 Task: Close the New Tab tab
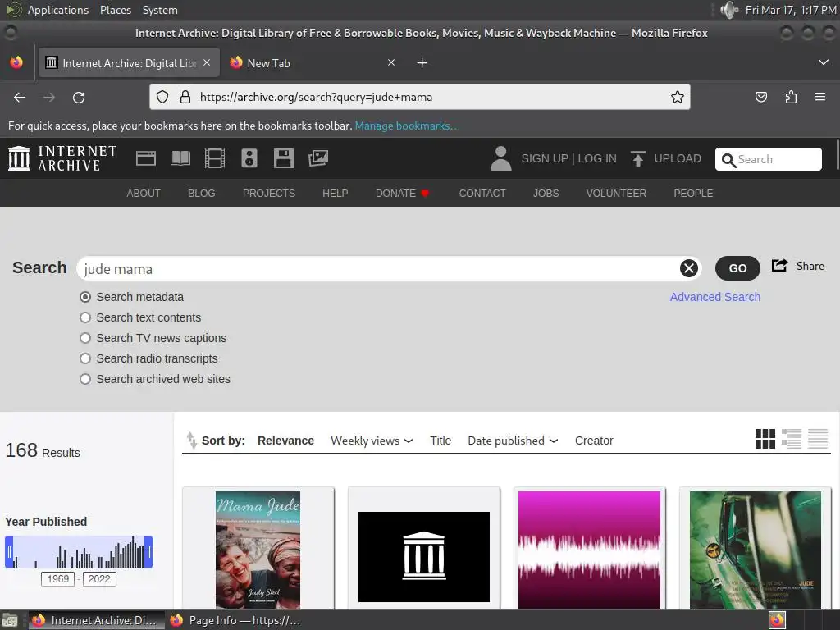(x=391, y=62)
